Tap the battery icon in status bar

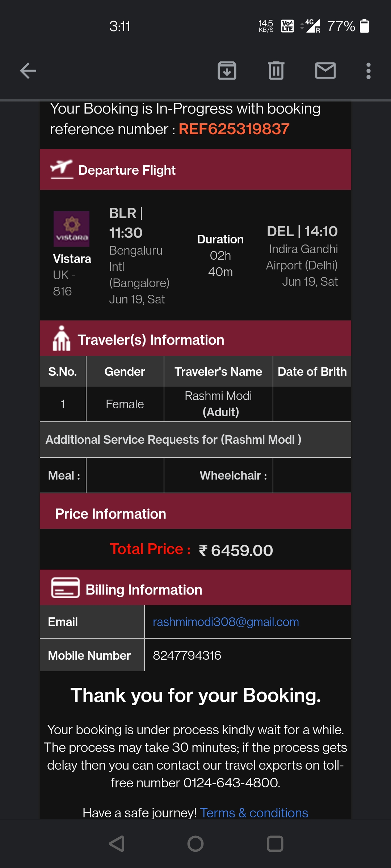[365, 26]
